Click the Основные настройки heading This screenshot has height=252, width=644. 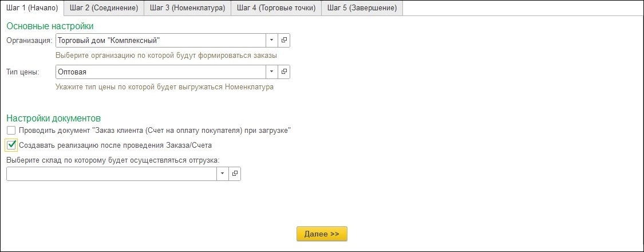pos(50,26)
